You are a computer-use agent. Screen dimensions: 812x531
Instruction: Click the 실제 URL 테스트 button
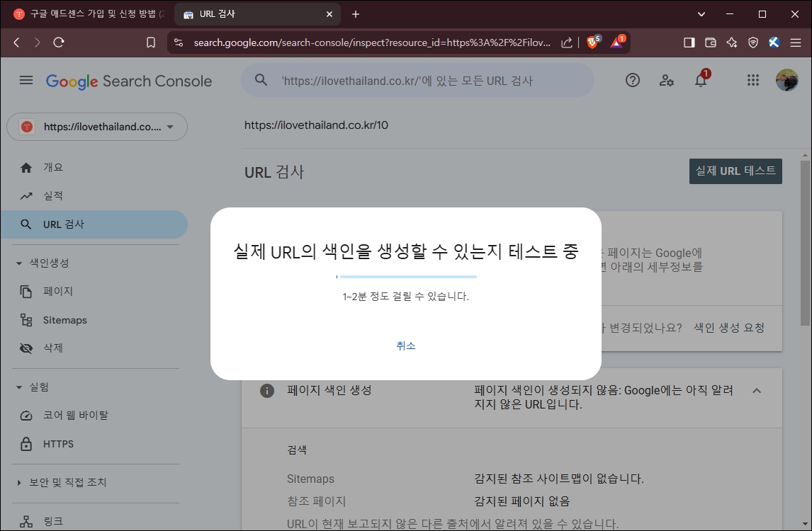pyautogui.click(x=735, y=171)
